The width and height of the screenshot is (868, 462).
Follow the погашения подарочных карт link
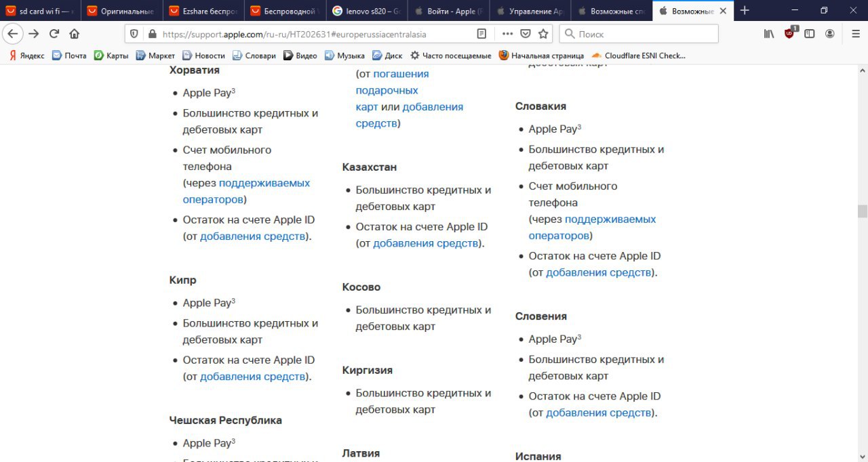(x=392, y=90)
